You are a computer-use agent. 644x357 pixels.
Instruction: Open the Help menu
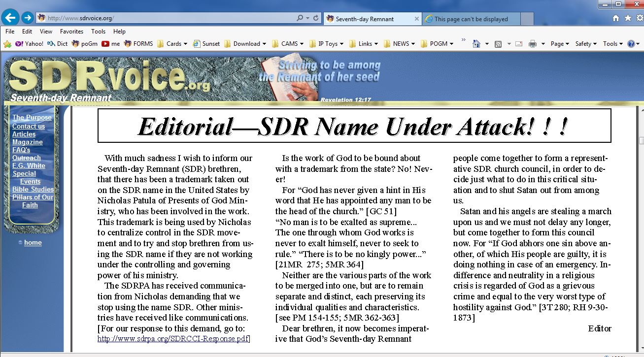pos(120,31)
